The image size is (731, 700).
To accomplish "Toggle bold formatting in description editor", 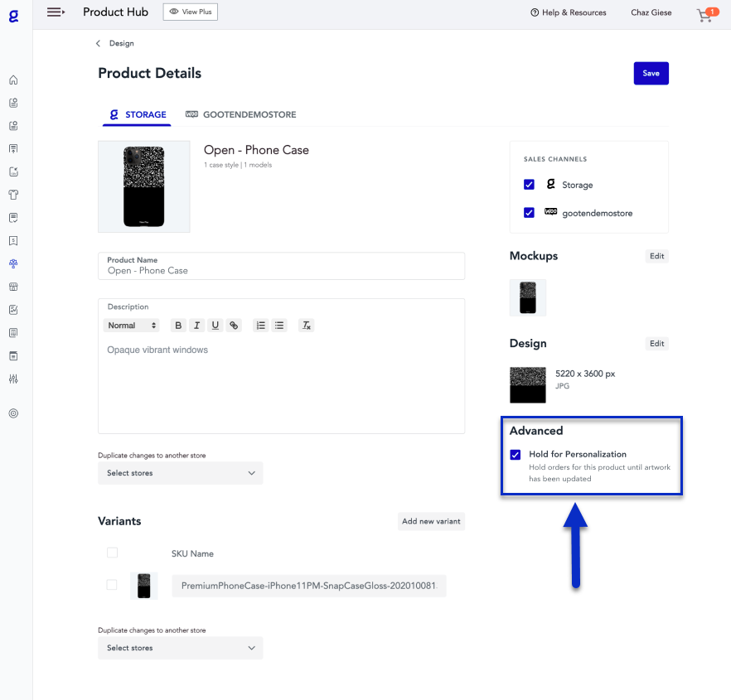I will pos(178,326).
